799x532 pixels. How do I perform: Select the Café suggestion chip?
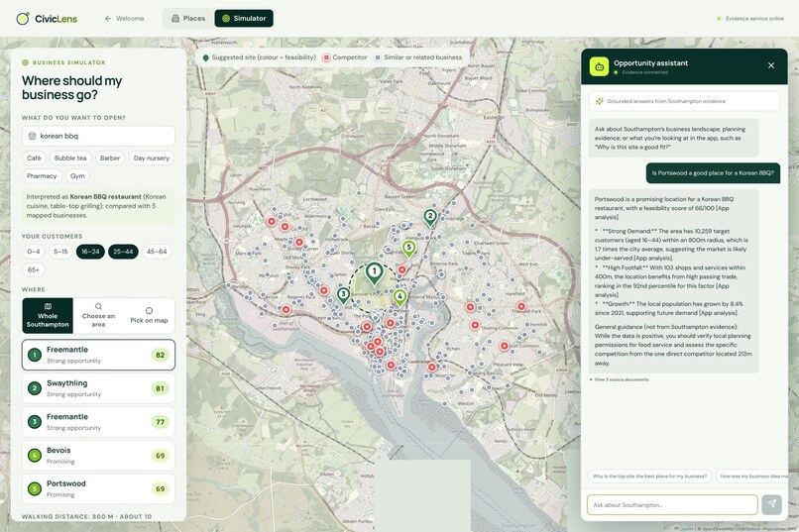(34, 159)
